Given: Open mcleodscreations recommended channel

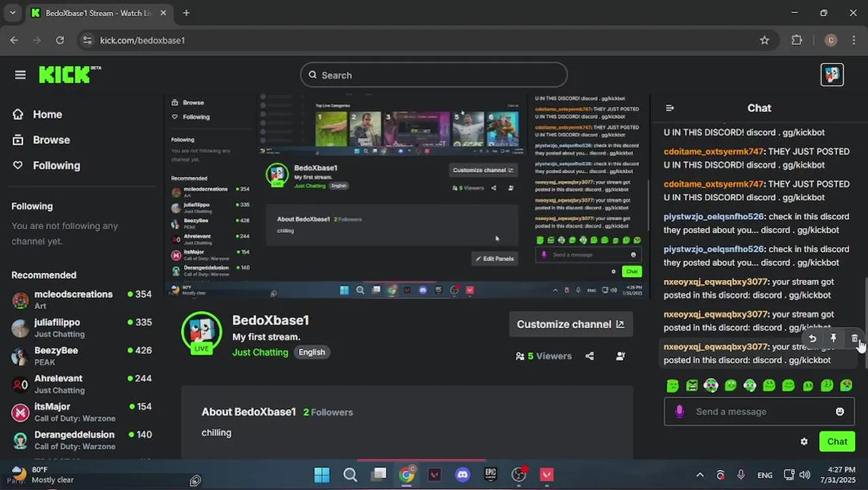Looking at the screenshot, I should (x=82, y=299).
